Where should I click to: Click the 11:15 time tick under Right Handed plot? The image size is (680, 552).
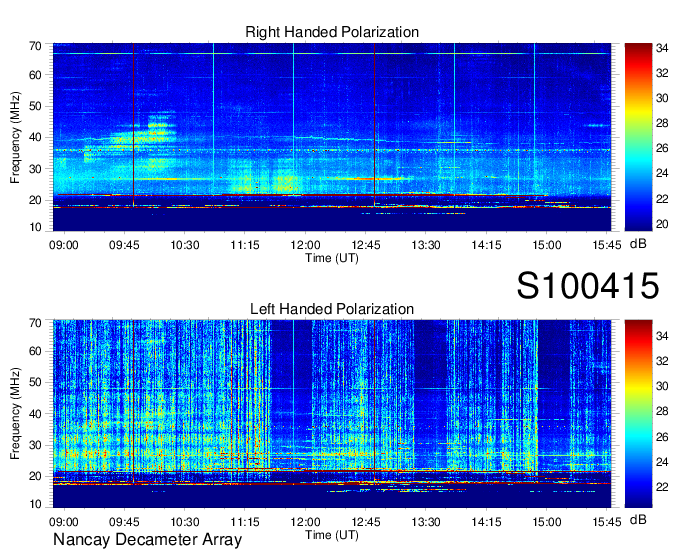[x=245, y=245]
